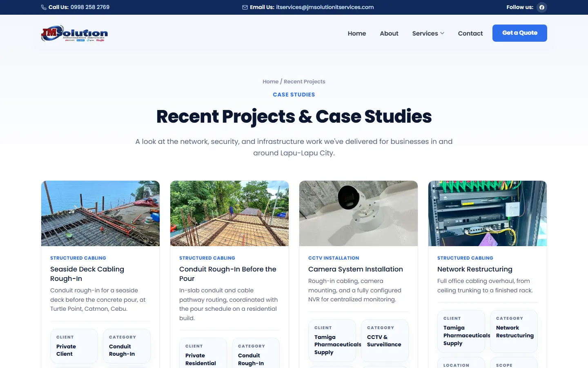
Task: Click the LOCATION label on Network Restructuring card
Action: (x=456, y=365)
